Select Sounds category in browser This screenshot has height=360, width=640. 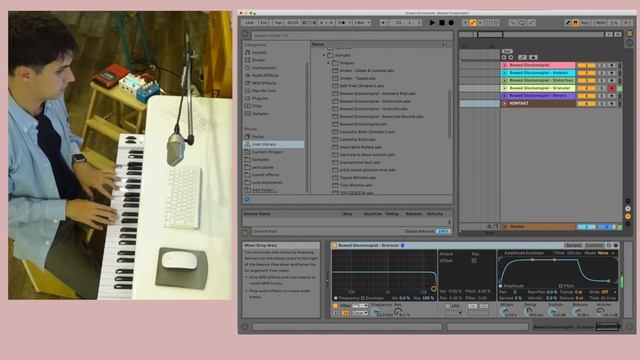point(259,53)
